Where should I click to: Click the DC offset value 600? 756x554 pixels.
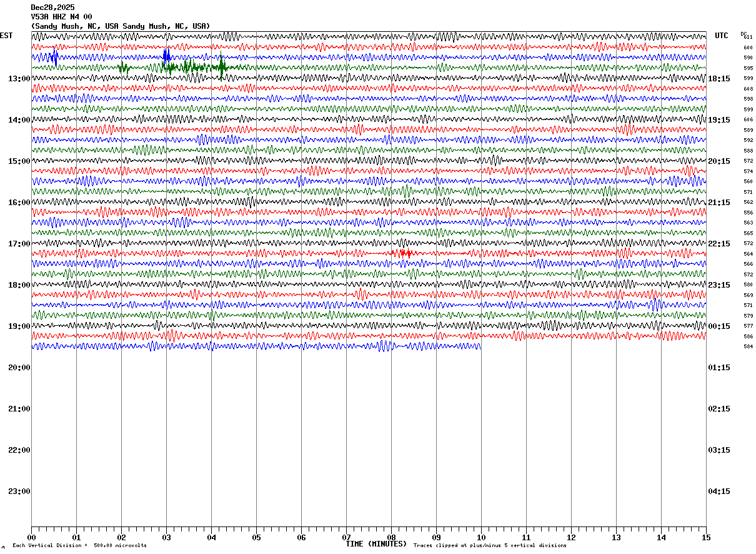pos(748,48)
